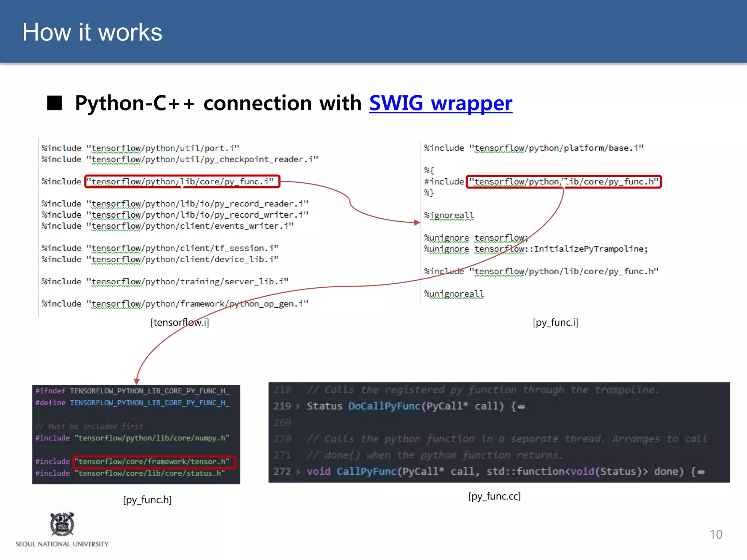Click the red-boxed py_func.h include path
Image resolution: width=747 pixels, height=560 pixels.
pyautogui.click(x=564, y=182)
